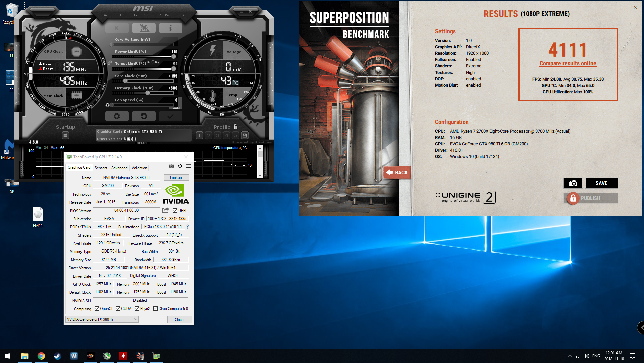Reset Afterburner settings to defaults

click(x=144, y=116)
